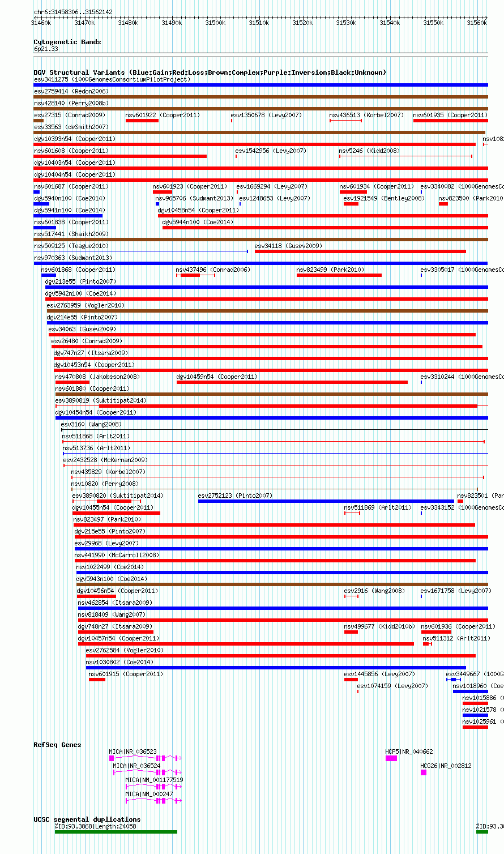The height and width of the screenshot is (854, 504).
Task: Open dgv10393n54 (Cooper2011) variant label
Action: tap(75, 139)
